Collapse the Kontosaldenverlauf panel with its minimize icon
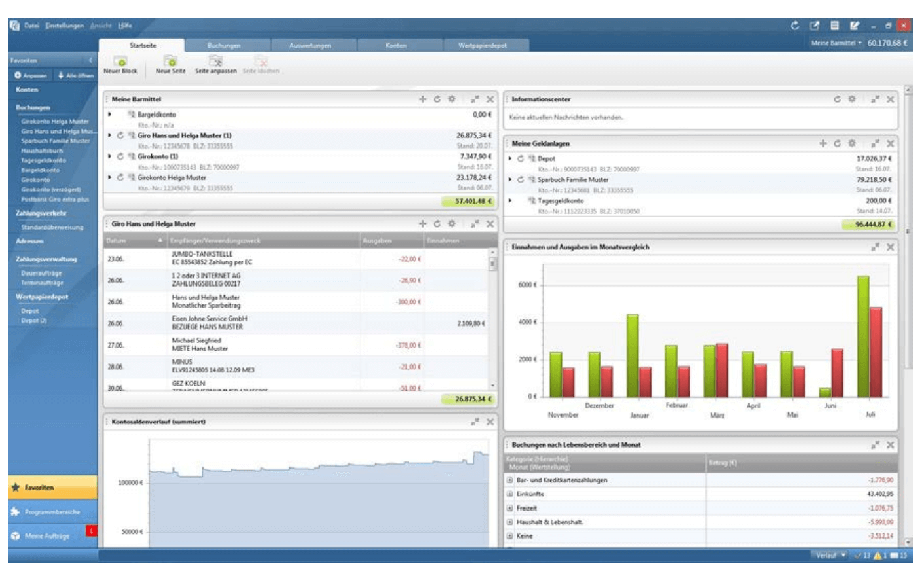The image size is (924, 576). (474, 422)
